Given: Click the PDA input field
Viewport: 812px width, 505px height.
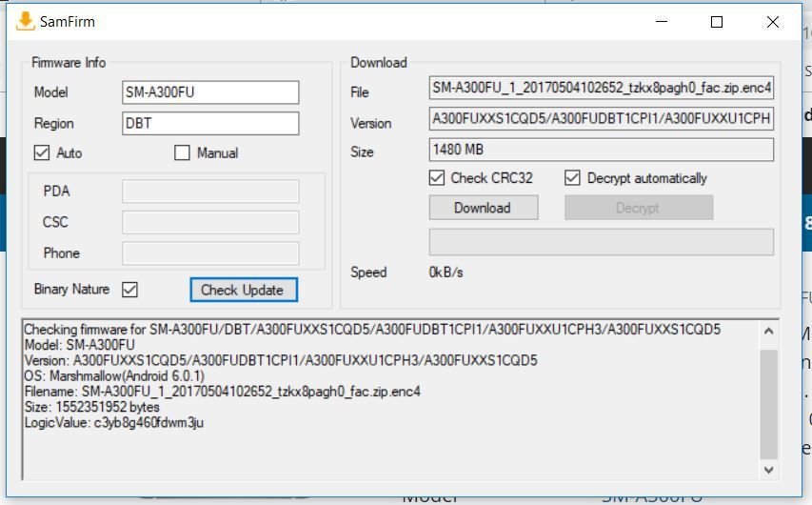Looking at the screenshot, I should (x=210, y=192).
